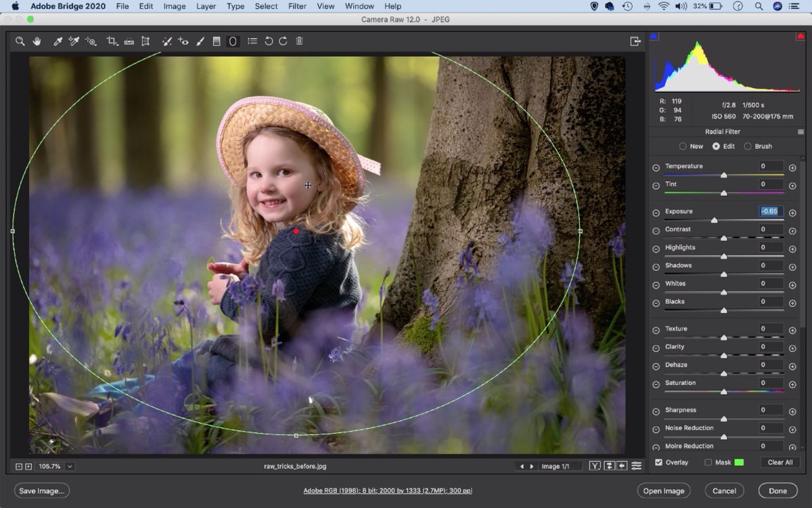Image resolution: width=812 pixels, height=508 pixels.
Task: Select the White Balance tool
Action: 57,41
